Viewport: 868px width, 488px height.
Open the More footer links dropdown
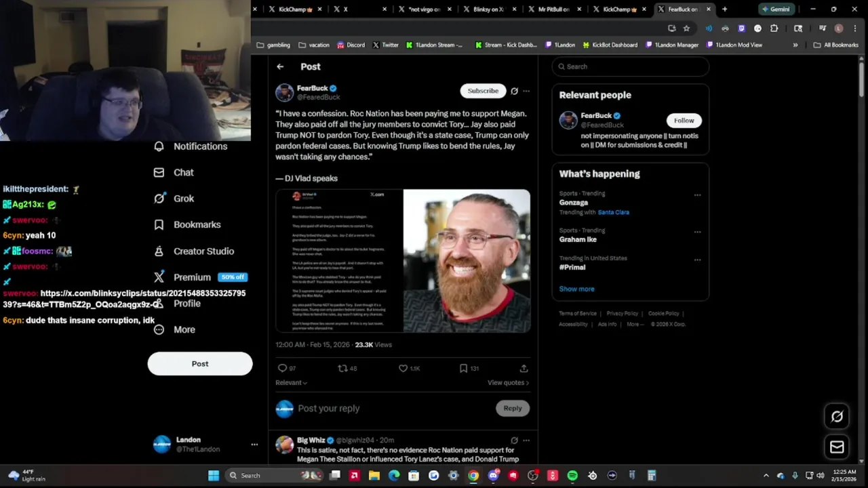point(635,325)
